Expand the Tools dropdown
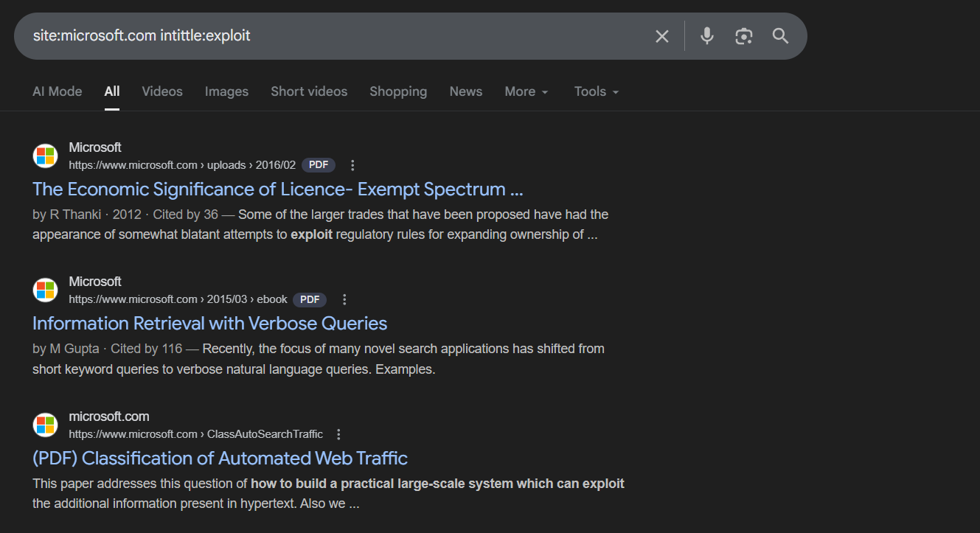Image resolution: width=980 pixels, height=533 pixels. coord(597,91)
